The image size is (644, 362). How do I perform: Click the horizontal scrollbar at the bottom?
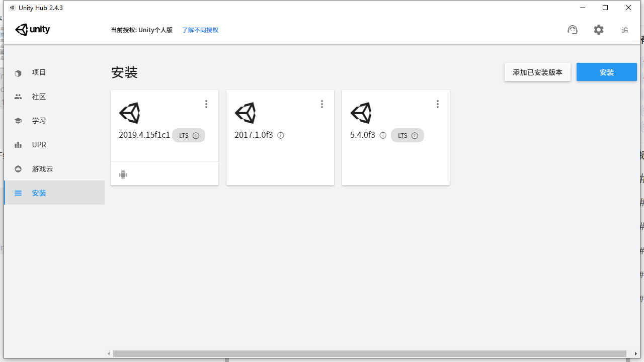click(x=372, y=353)
